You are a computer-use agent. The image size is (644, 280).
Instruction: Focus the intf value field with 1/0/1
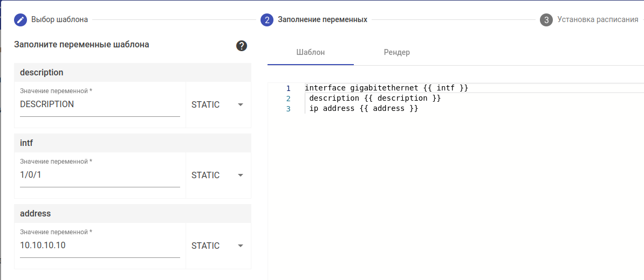click(100, 176)
